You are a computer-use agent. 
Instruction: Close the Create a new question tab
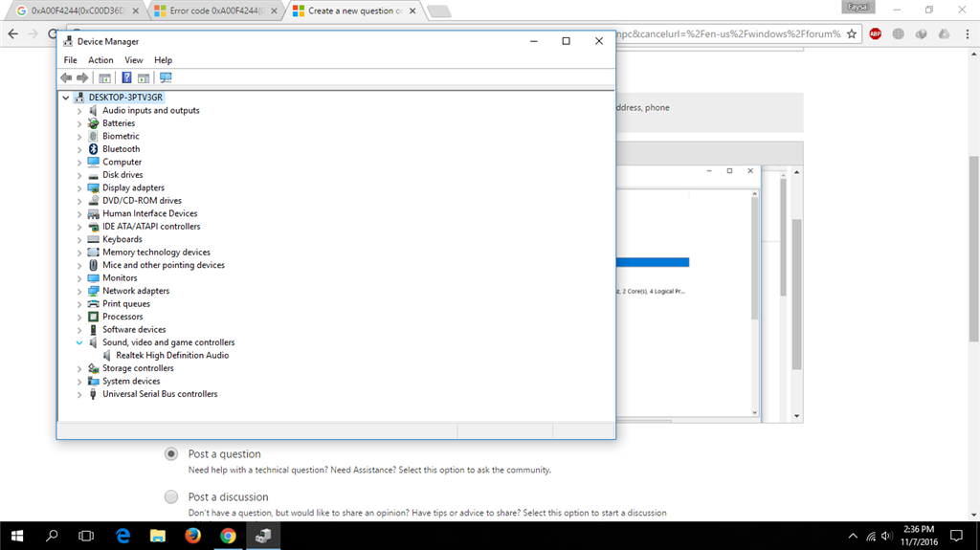(412, 11)
